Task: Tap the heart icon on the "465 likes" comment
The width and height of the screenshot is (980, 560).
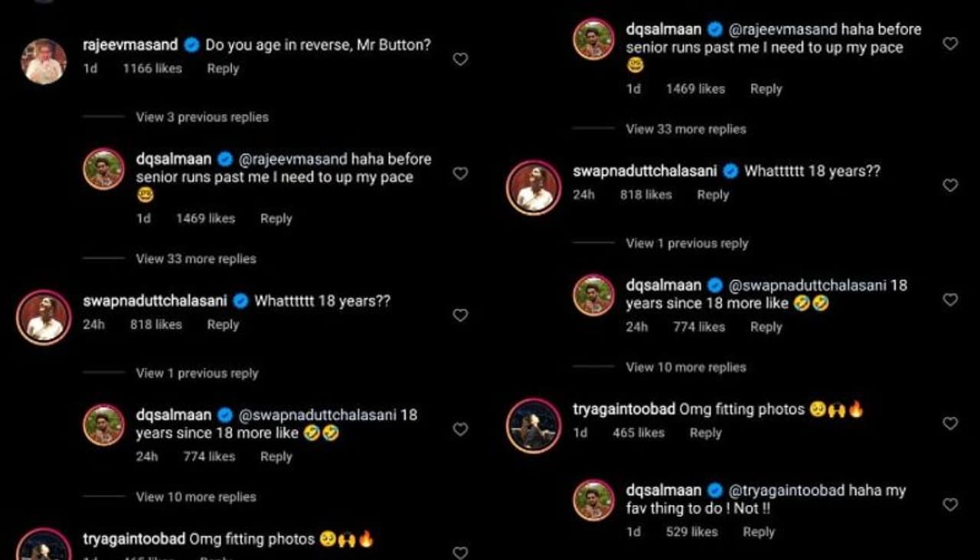Action: (x=950, y=423)
